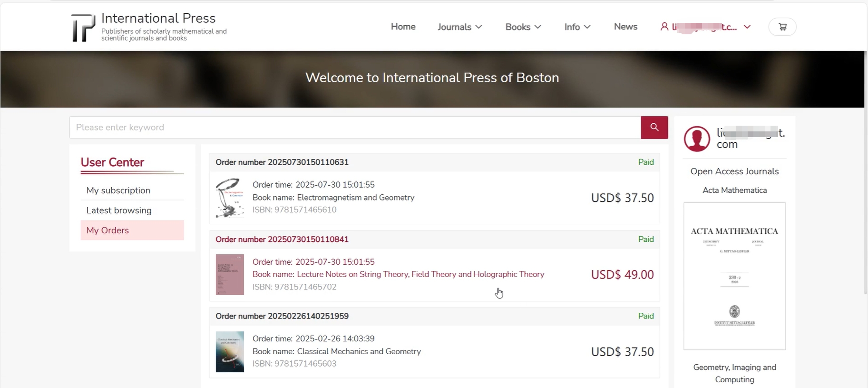
Task: Click Order number 20250226140251959
Action: 282,316
